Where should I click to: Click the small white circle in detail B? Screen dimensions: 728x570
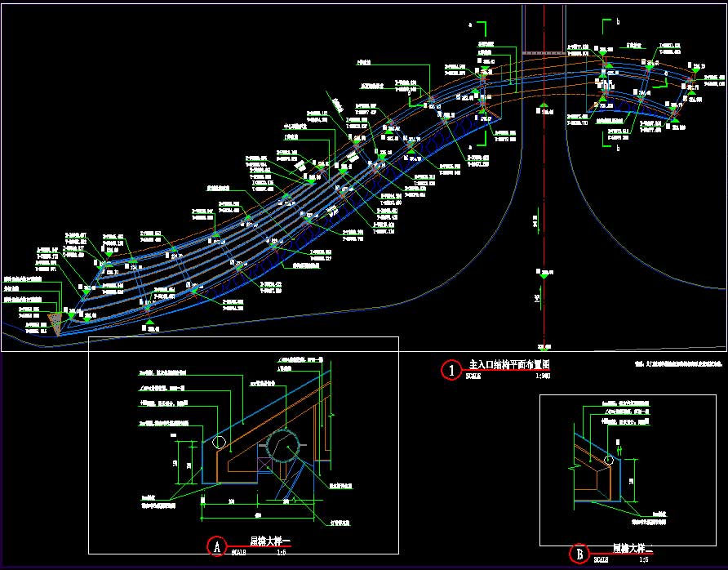point(608,460)
